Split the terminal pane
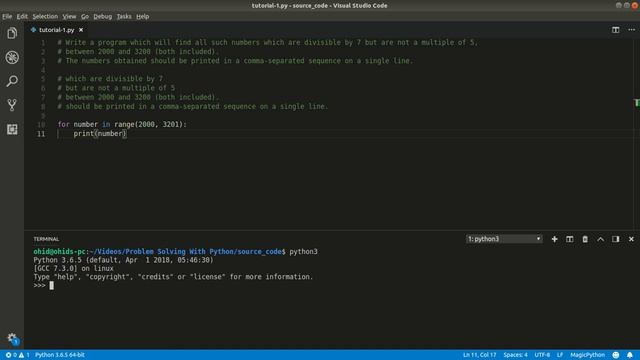 tap(569, 239)
